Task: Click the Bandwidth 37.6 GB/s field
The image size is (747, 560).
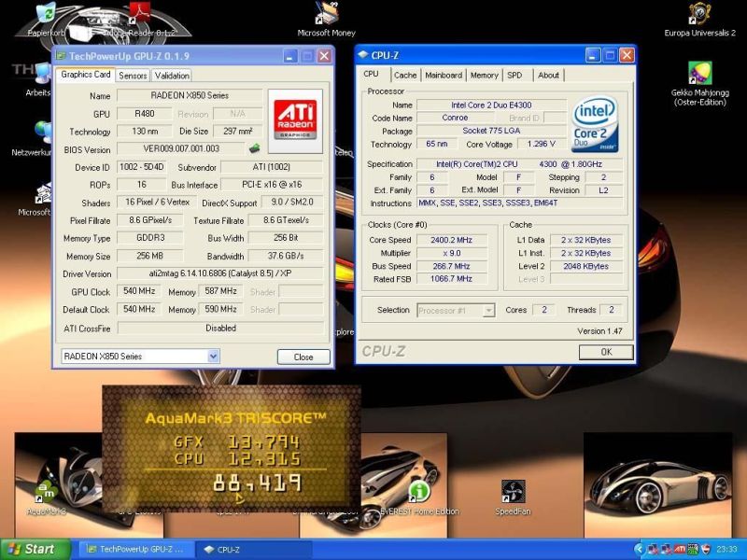Action: point(286,256)
